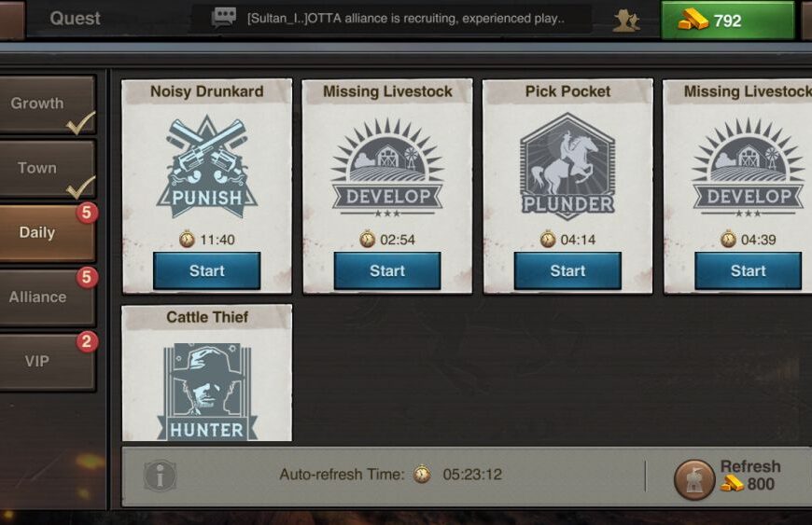Switch to the Town tab
Viewport: 812px width, 525px height.
coord(47,168)
